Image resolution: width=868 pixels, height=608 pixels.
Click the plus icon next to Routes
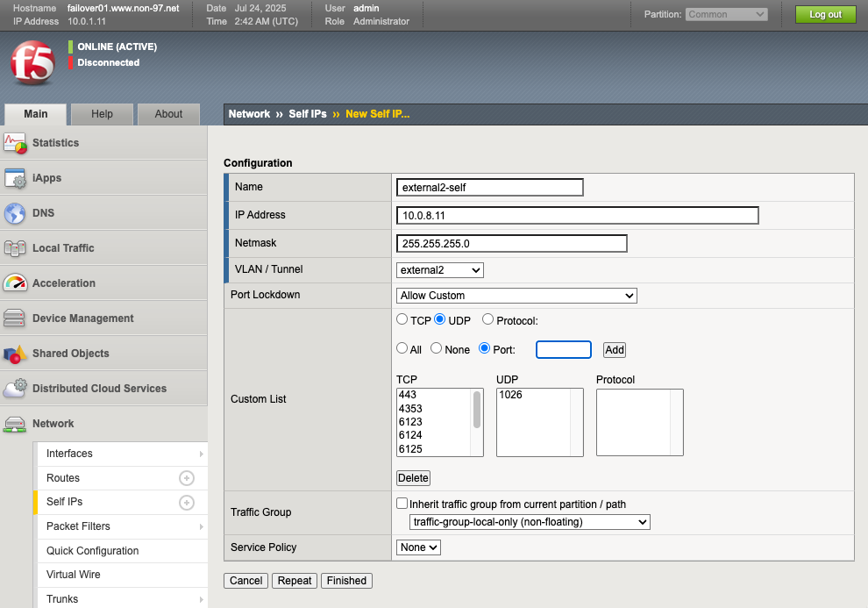(187, 478)
